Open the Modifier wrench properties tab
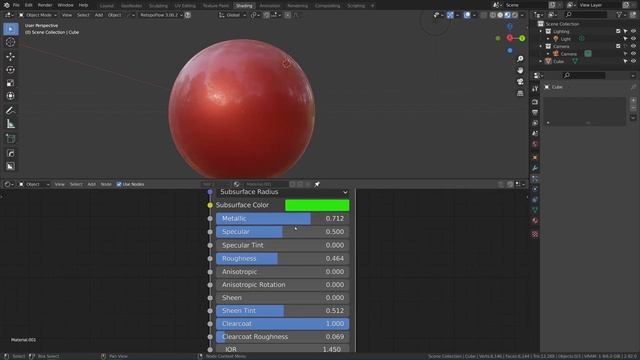640x360 pixels. pos(535,168)
